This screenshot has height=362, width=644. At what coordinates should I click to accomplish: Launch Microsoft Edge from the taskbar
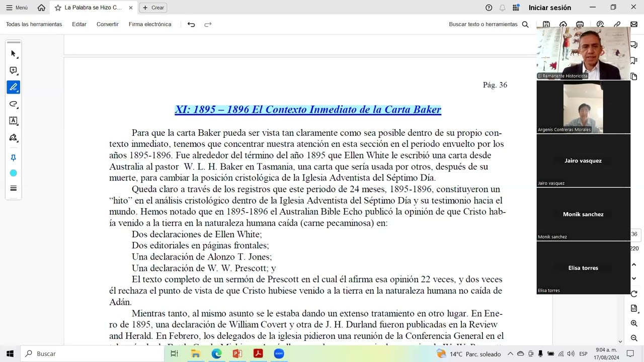coord(217,353)
